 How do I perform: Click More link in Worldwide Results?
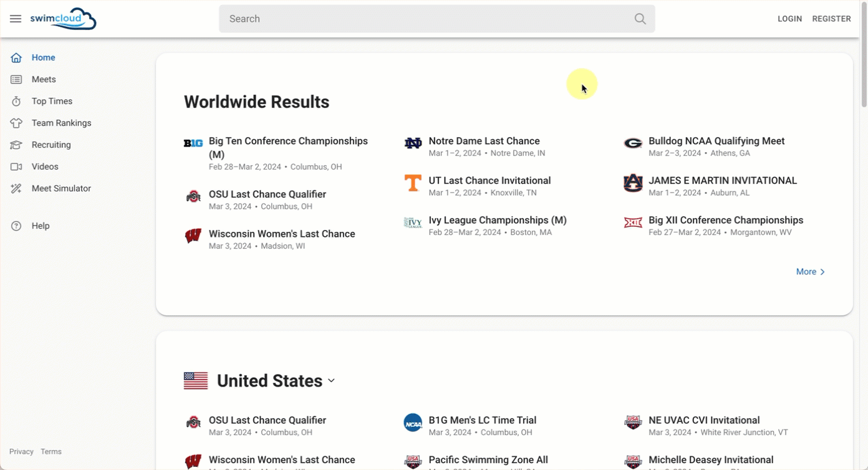[x=811, y=272]
